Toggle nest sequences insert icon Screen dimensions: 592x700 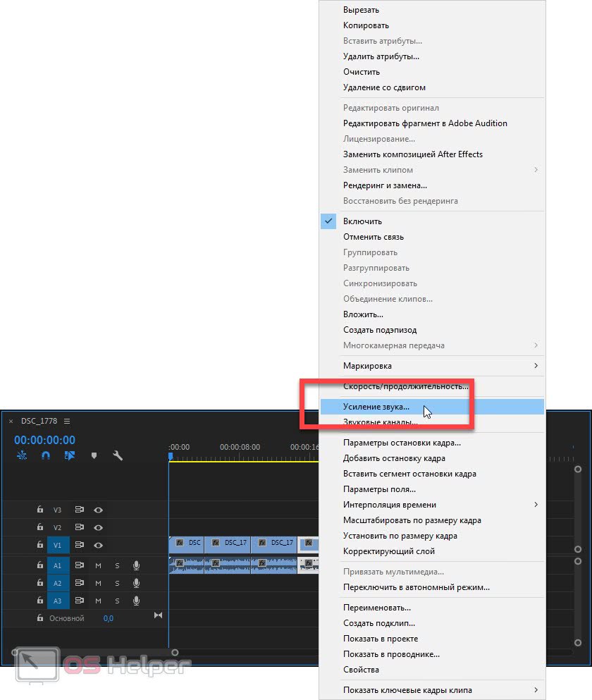click(22, 455)
